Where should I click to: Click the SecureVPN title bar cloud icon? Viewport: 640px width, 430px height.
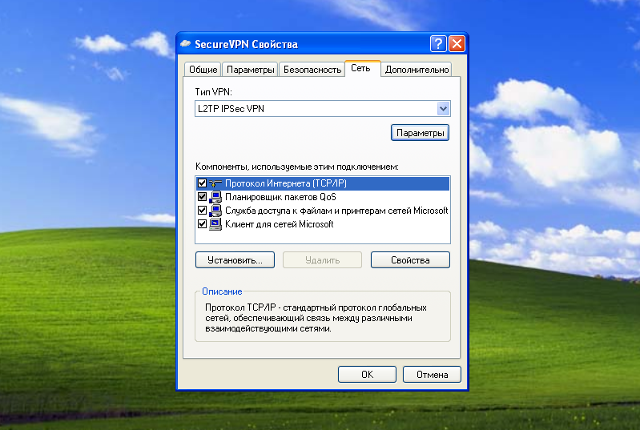[185, 44]
